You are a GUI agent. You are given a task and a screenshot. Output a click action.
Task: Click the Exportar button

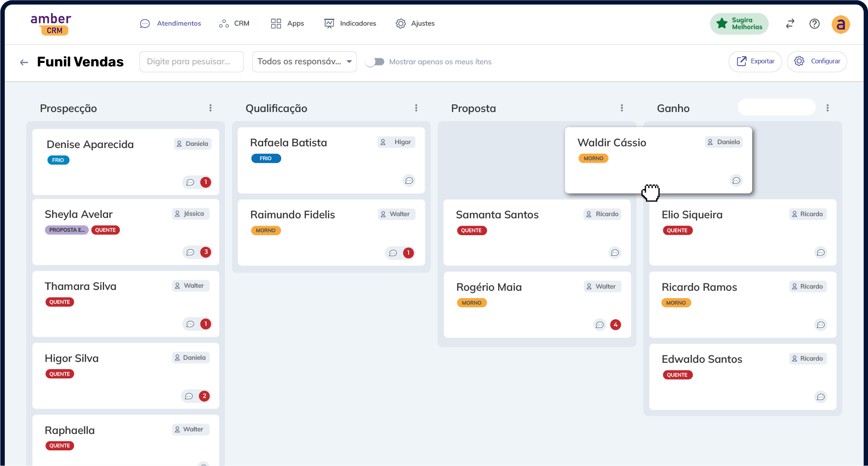pyautogui.click(x=755, y=61)
